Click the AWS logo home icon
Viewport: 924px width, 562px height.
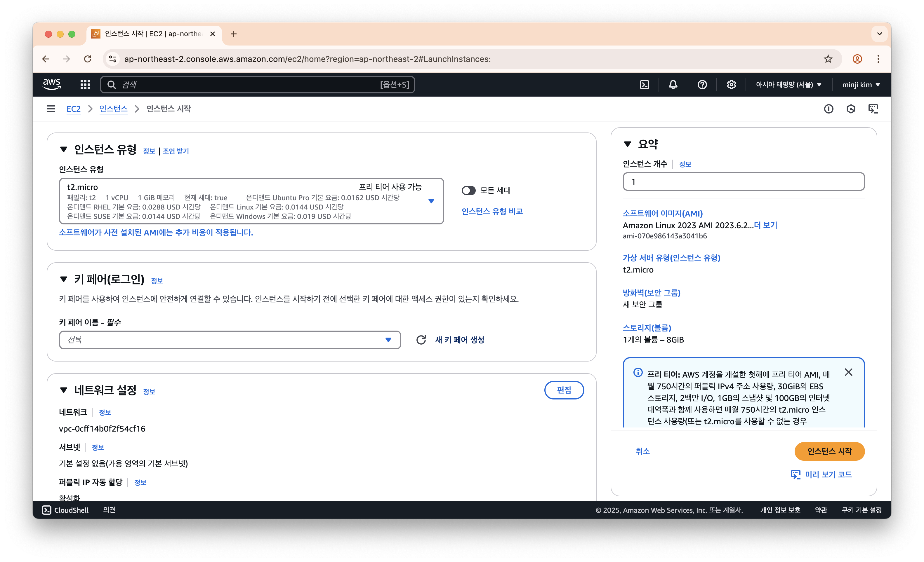point(51,84)
